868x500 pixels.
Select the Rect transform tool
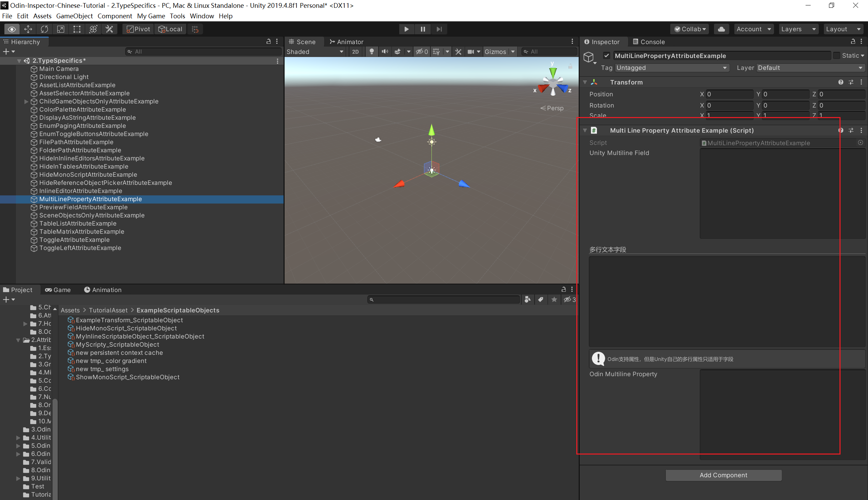tap(77, 29)
